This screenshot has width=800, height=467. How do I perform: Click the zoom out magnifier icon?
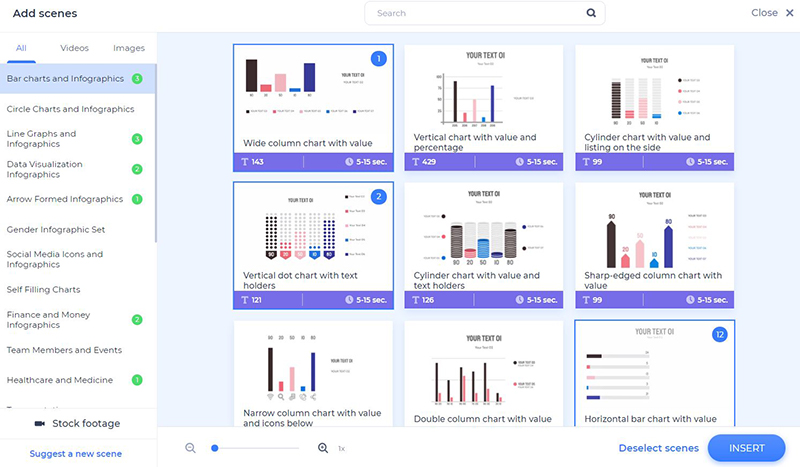[190, 448]
